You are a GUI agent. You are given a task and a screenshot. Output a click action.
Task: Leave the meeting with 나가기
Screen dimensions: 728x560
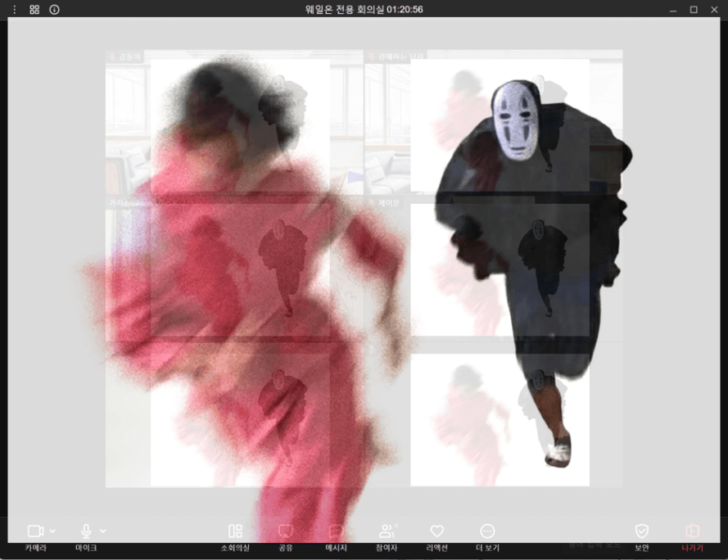coord(692,537)
